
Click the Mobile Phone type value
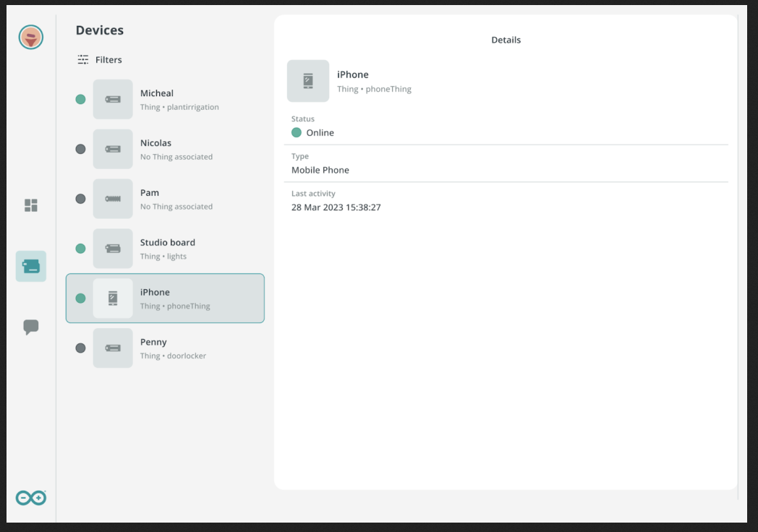[320, 170]
